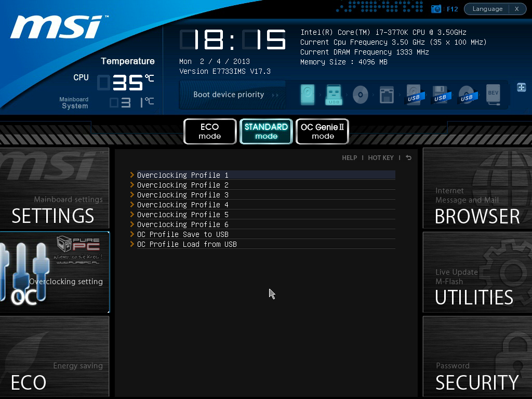Select OC Profile Load from USB
Viewport: 532px width, 399px height.
266,244
